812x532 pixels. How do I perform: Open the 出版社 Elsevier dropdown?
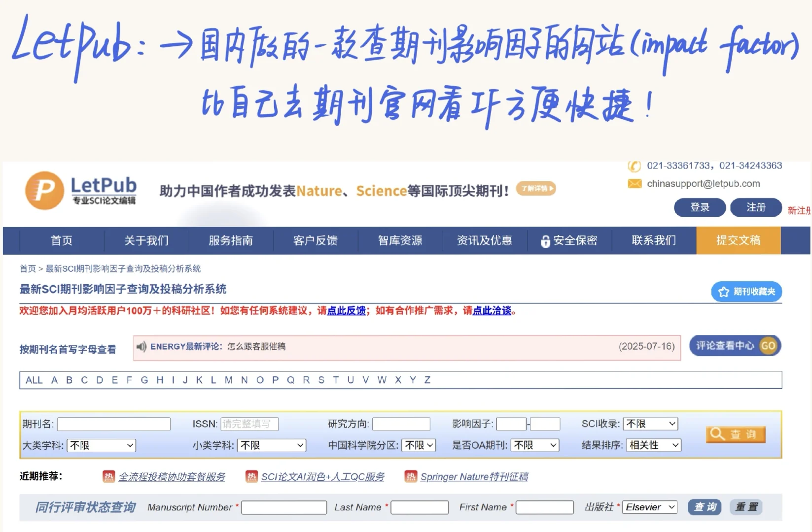[x=650, y=507]
